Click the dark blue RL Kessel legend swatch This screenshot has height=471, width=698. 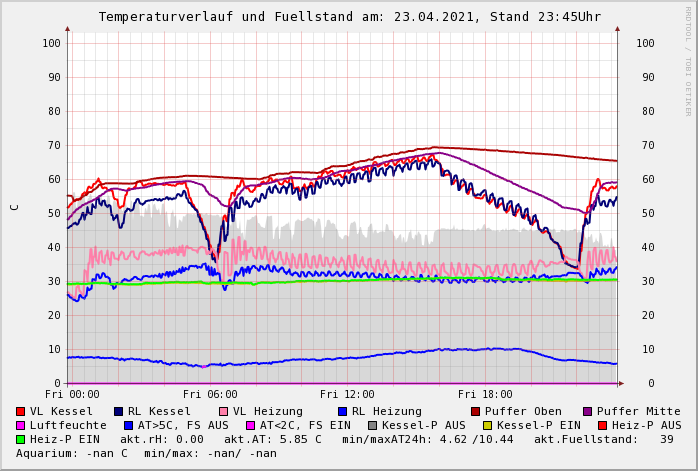(119, 412)
